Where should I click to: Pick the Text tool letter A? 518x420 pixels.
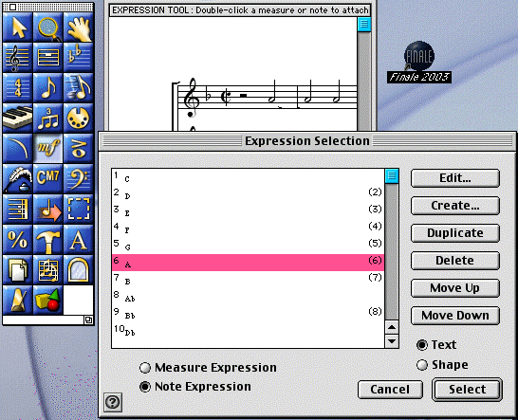pyautogui.click(x=79, y=239)
